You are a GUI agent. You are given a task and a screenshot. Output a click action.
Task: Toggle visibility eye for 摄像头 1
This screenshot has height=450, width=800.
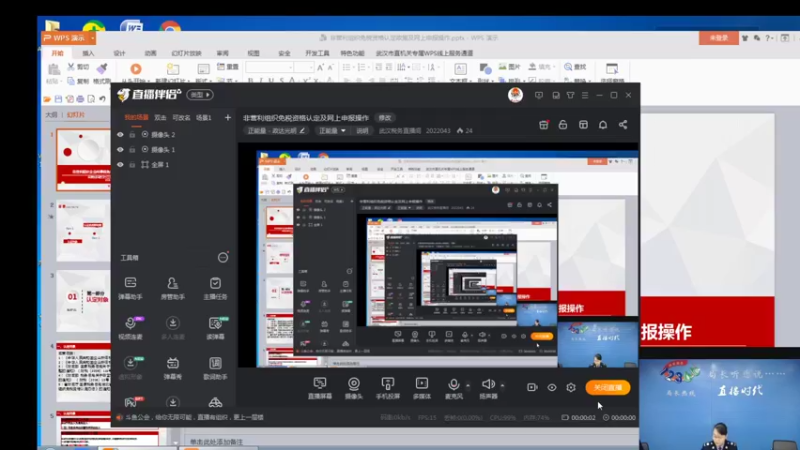click(120, 149)
